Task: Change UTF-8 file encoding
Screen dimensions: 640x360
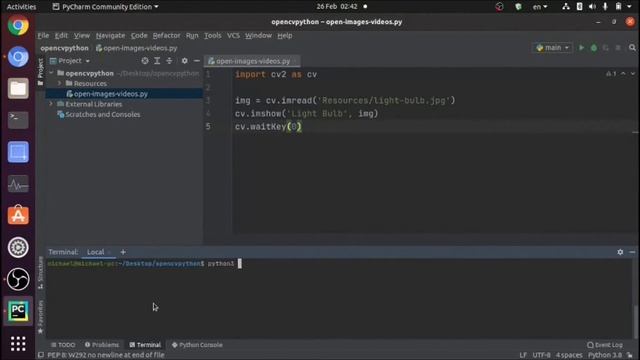Action: pos(542,355)
